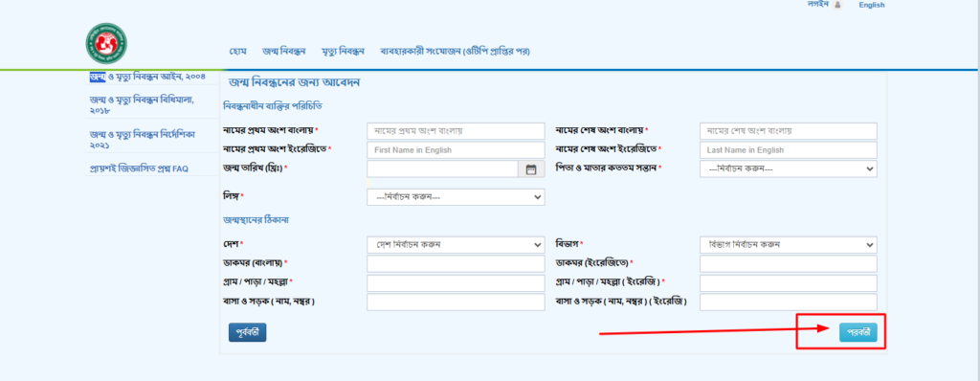
Task: Focus the নামের শেষ অংশ বাংলায় field
Action: [x=789, y=131]
